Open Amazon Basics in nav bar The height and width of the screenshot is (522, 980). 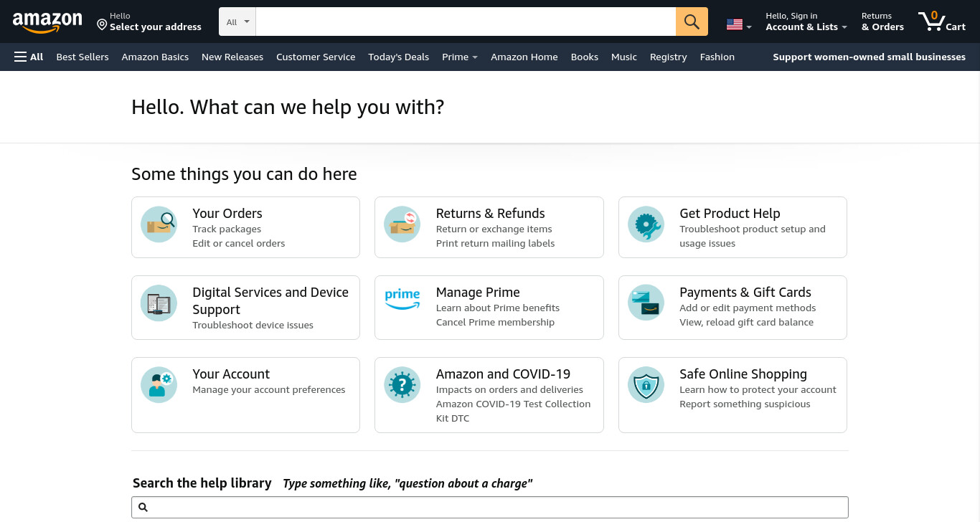point(155,57)
